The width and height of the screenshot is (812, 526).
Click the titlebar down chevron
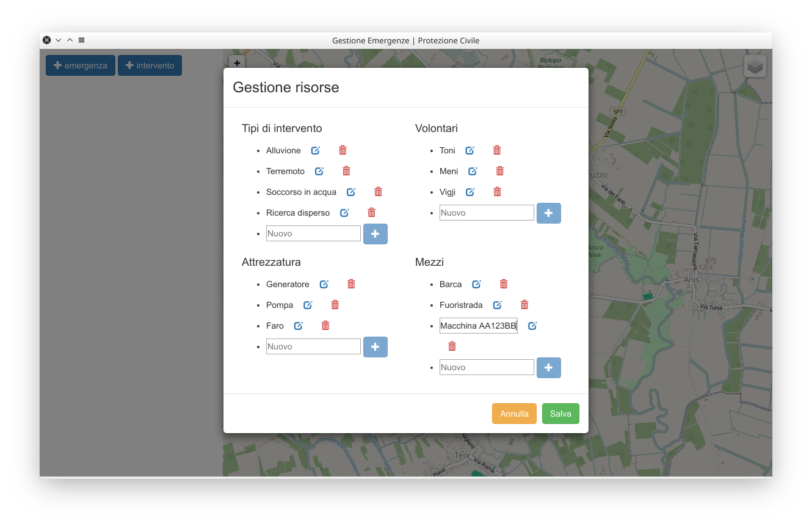coord(58,40)
